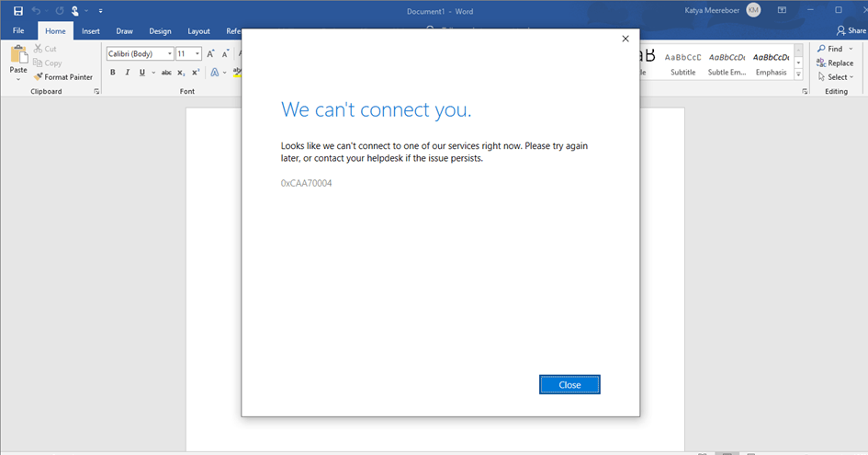Click the Redo icon in Quick Access Toolbar
Viewport: 868px width, 455px height.
click(x=59, y=10)
